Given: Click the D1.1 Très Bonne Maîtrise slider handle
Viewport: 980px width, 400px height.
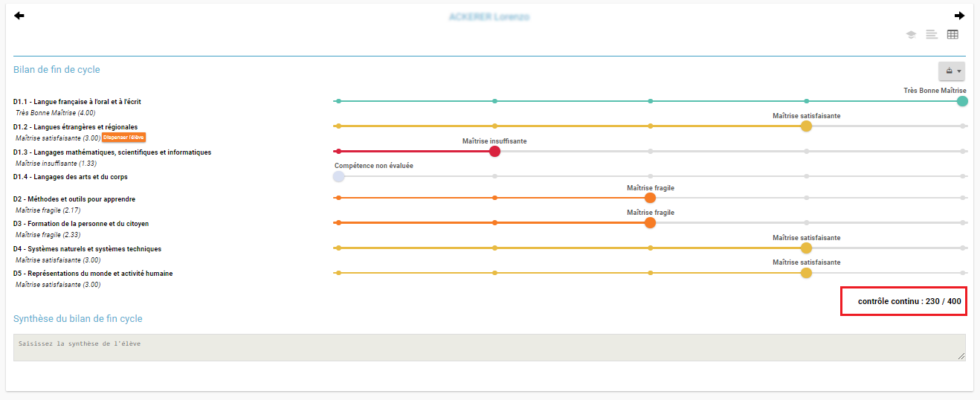Looking at the screenshot, I should point(962,101).
